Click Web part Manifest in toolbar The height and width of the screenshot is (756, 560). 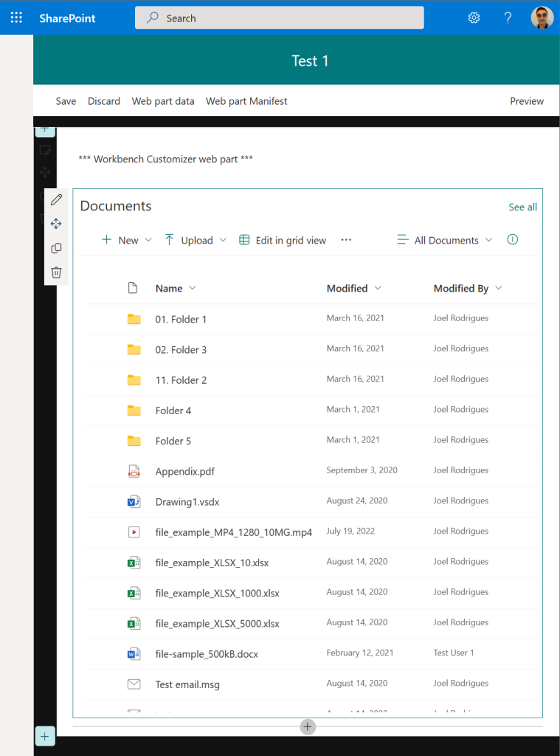(246, 101)
